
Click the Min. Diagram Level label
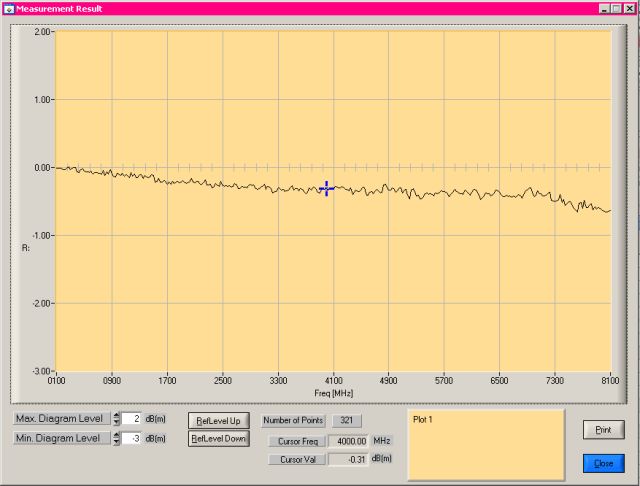pyautogui.click(x=62, y=438)
